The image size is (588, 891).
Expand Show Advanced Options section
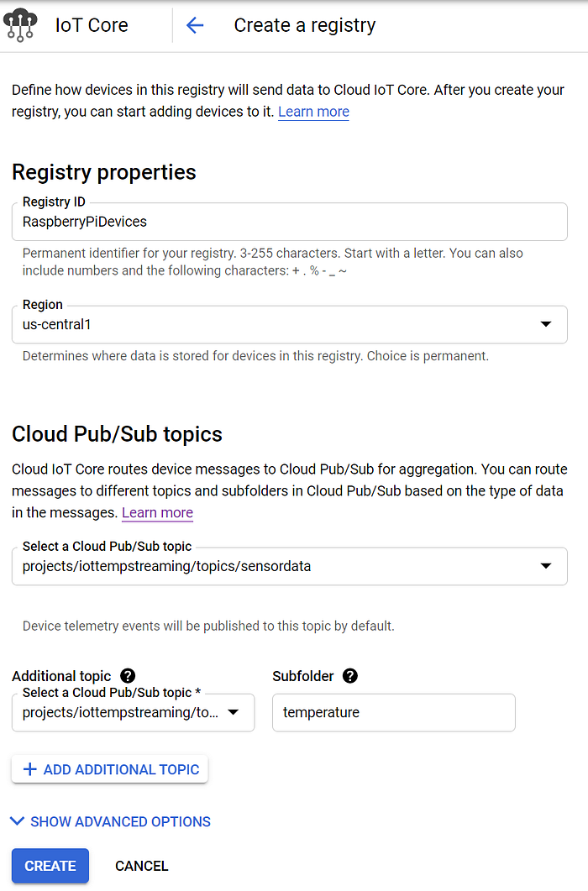(x=111, y=821)
